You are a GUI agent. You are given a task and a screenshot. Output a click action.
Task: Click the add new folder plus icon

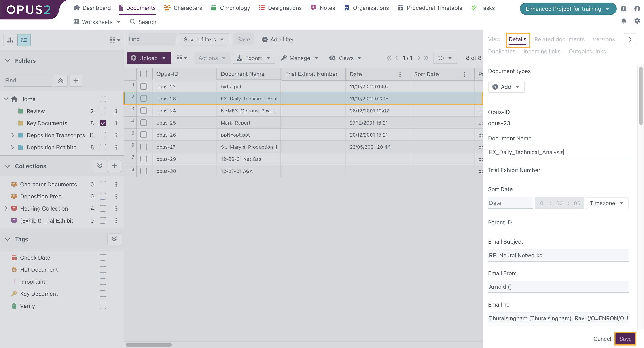coord(76,80)
